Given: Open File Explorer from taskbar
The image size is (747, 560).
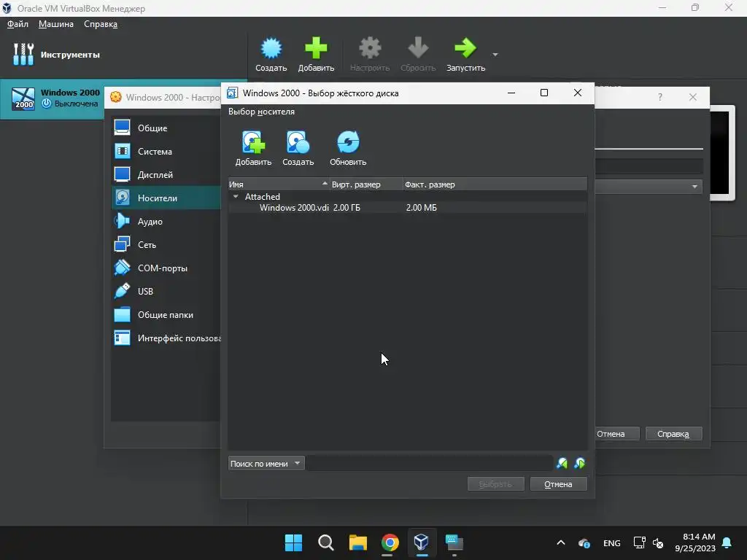Looking at the screenshot, I should (x=357, y=542).
